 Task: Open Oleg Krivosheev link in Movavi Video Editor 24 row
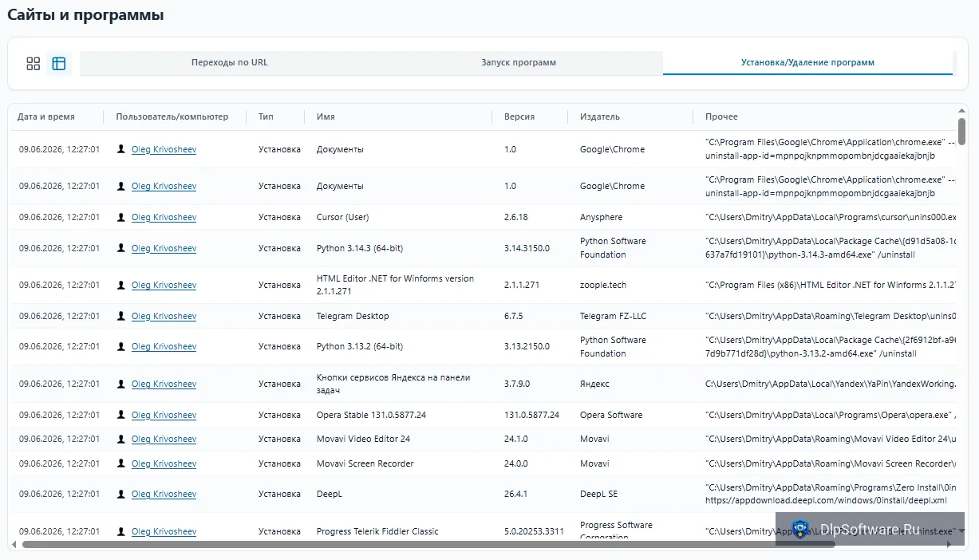coord(164,439)
